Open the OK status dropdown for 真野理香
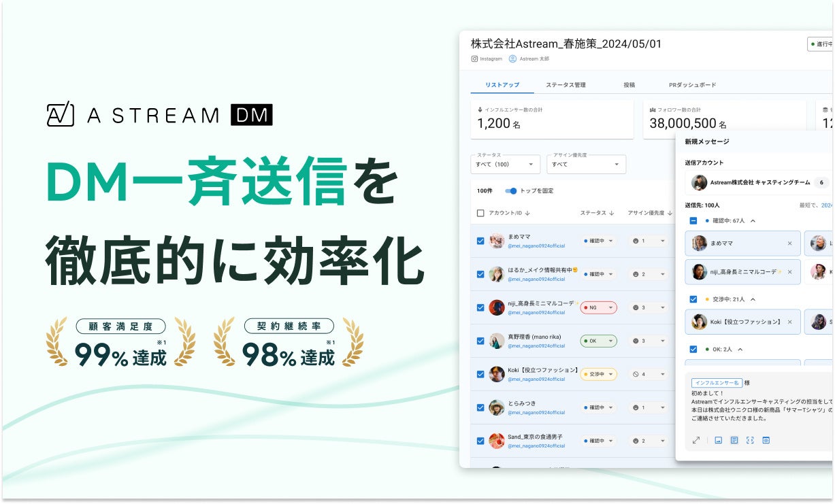Screen dimensions: 835x504 pyautogui.click(x=598, y=341)
